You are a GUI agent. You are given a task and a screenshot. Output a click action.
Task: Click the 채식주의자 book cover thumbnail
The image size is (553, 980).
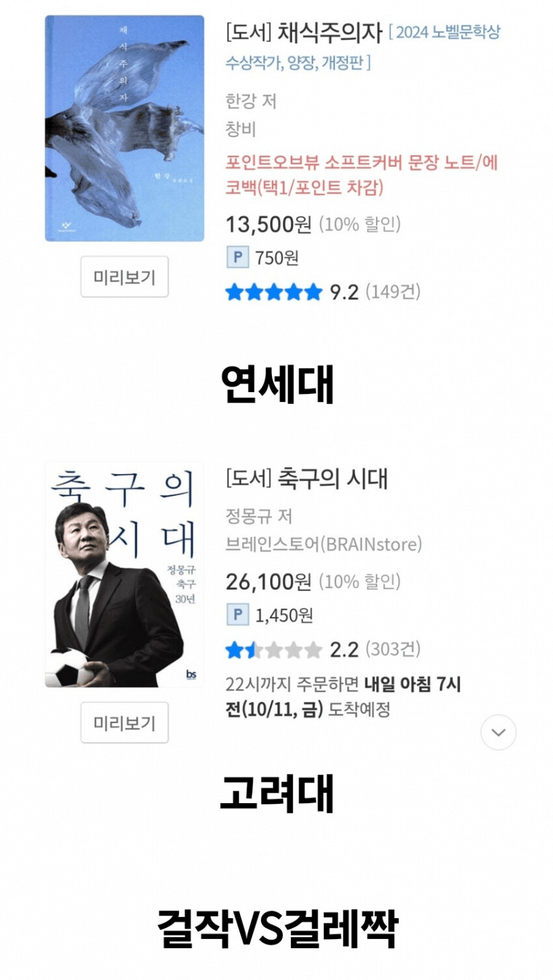[124, 129]
